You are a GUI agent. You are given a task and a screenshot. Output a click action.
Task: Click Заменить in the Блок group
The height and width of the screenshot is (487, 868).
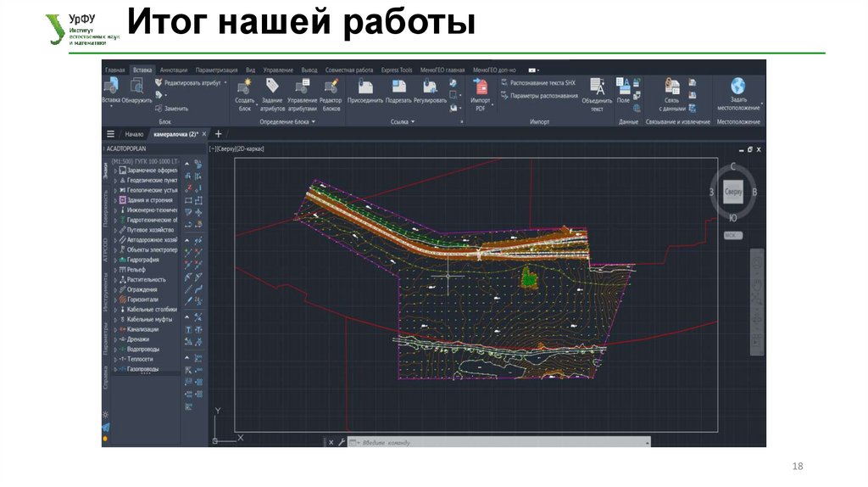pyautogui.click(x=171, y=109)
